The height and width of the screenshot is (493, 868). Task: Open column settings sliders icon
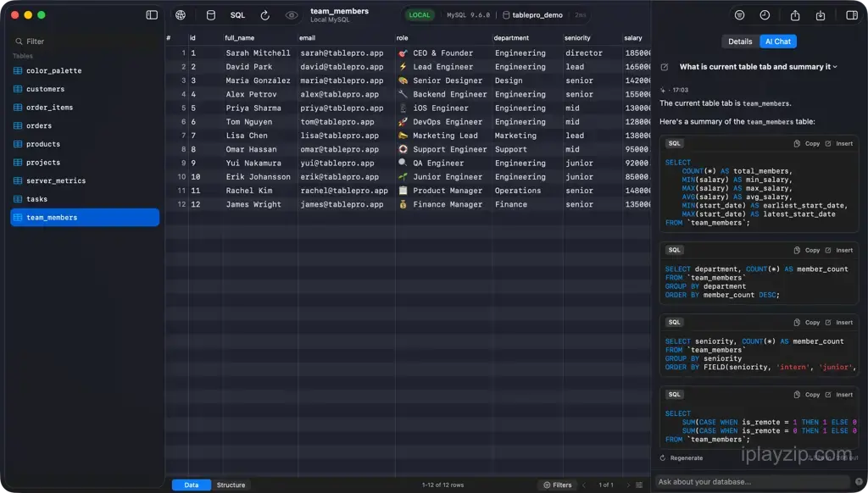click(639, 485)
